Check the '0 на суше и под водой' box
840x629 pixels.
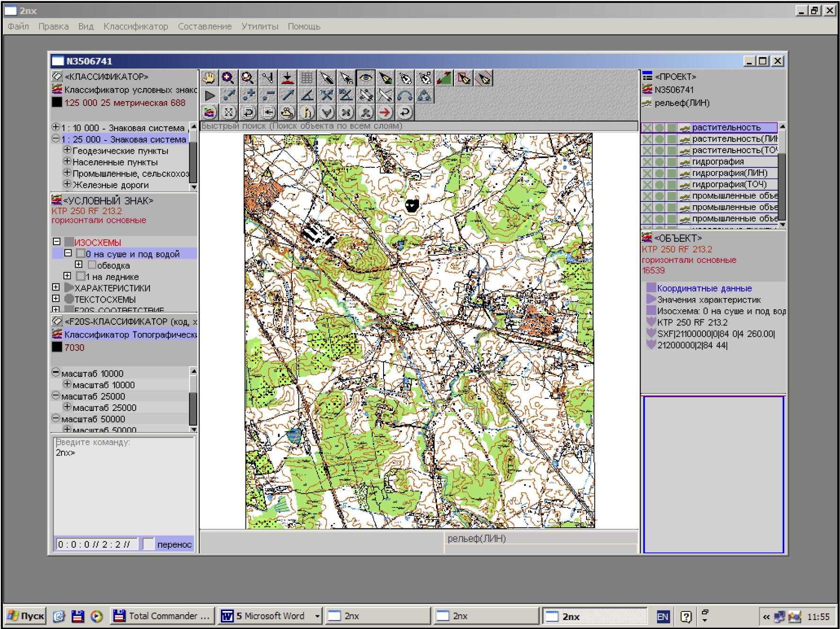[81, 254]
